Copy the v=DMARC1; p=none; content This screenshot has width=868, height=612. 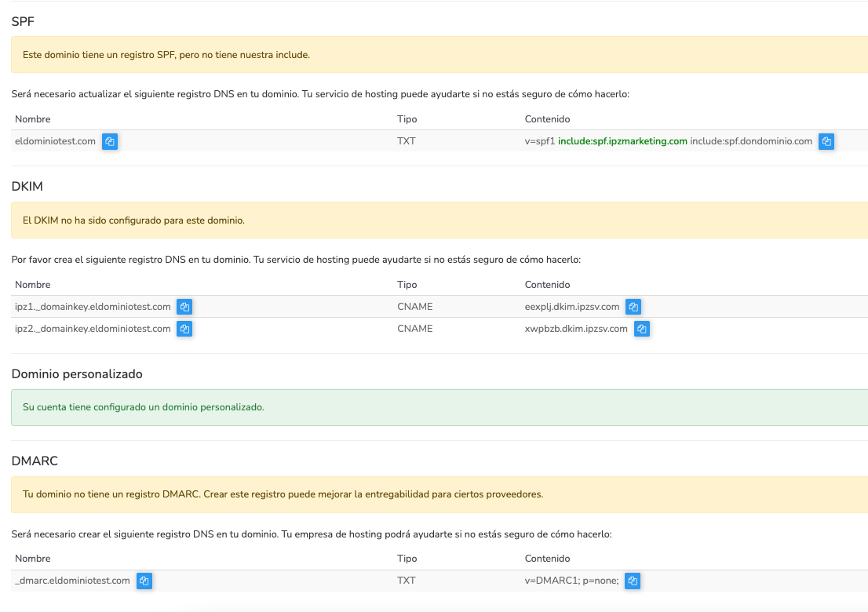coord(633,581)
